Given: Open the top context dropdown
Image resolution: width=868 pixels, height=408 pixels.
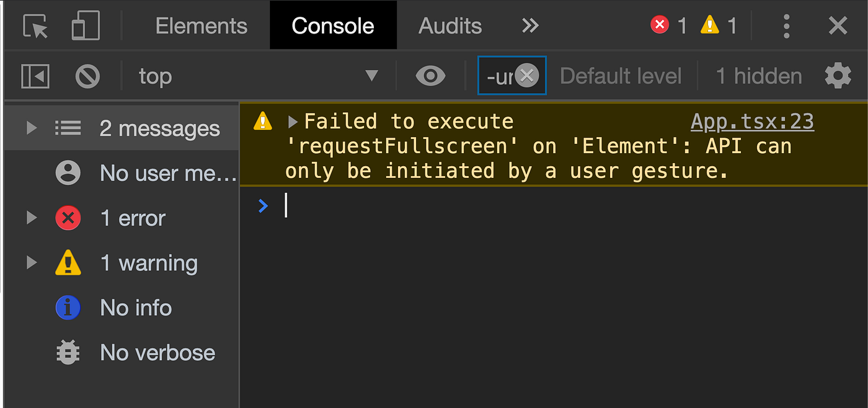Looking at the screenshot, I should (258, 76).
